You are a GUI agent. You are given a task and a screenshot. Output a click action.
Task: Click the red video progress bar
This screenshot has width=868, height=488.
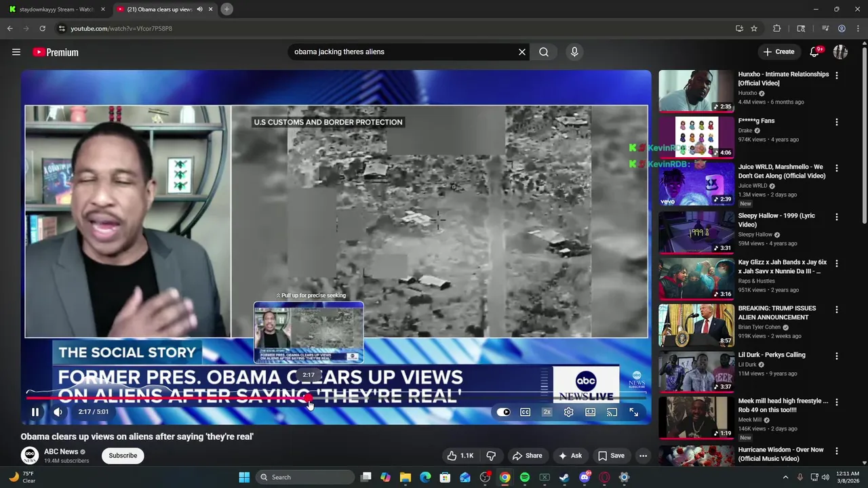pos(167,399)
